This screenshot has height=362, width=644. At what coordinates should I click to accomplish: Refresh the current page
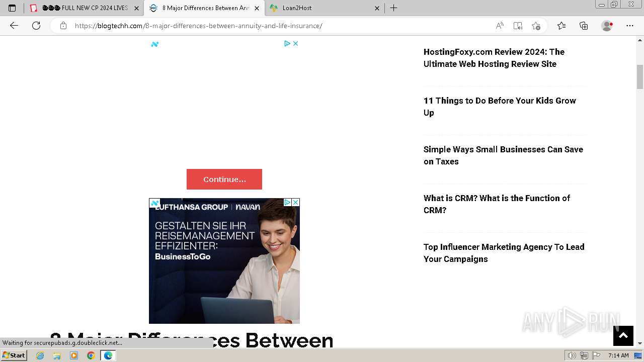click(36, 26)
